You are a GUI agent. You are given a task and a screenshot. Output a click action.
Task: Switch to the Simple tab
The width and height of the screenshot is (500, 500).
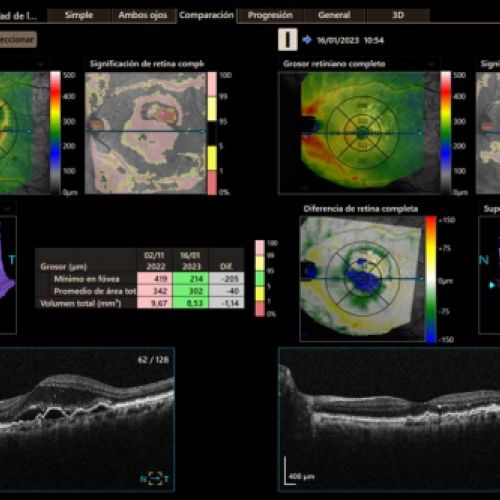point(79,15)
